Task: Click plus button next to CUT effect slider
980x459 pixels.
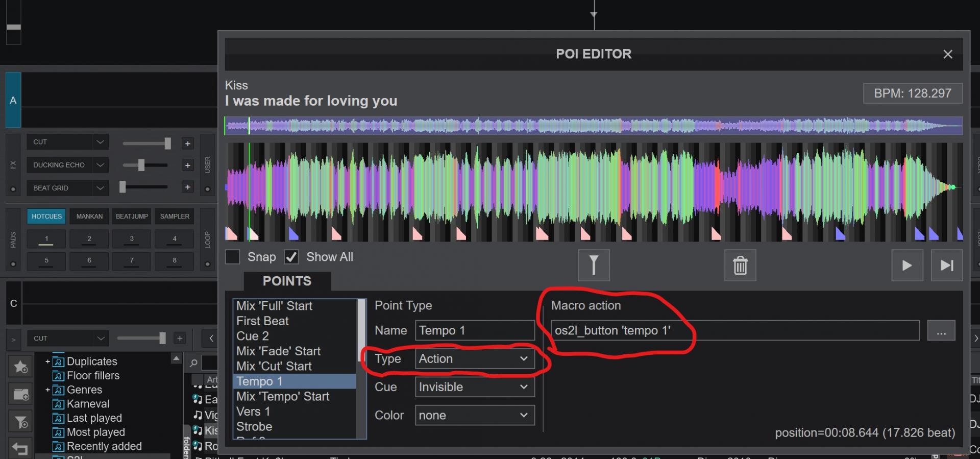Action: click(187, 143)
